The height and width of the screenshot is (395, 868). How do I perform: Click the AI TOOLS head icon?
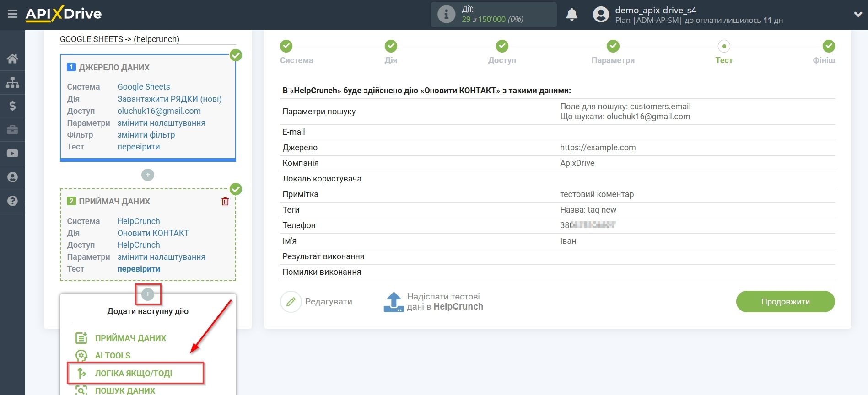(81, 356)
